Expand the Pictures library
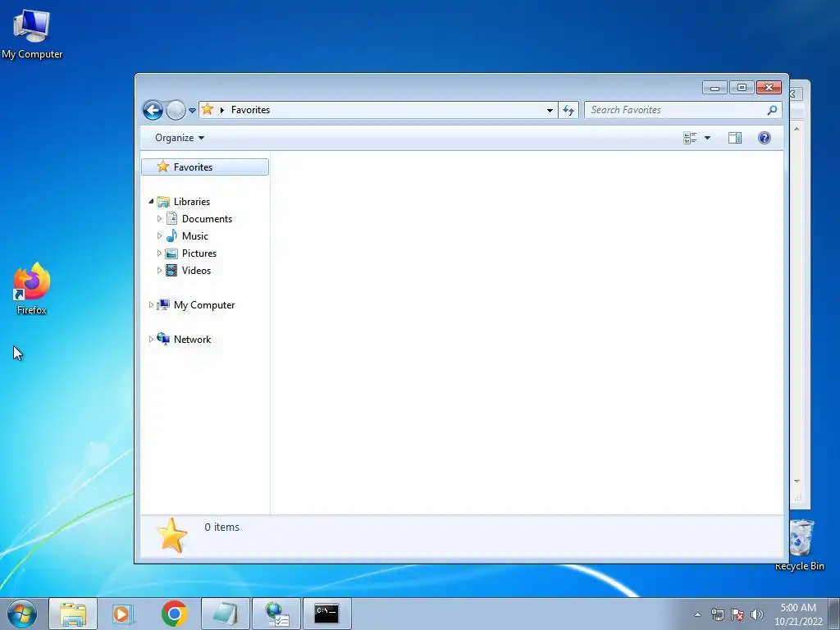Image resolution: width=840 pixels, height=630 pixels. (159, 253)
